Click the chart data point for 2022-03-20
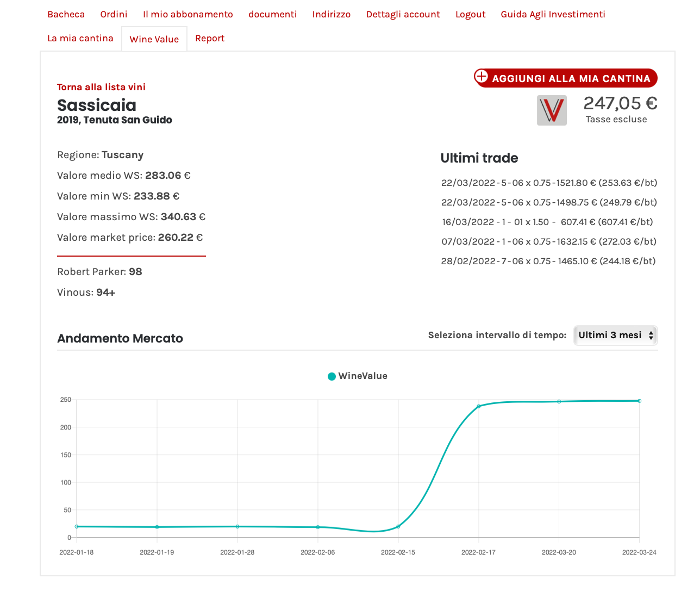Screen dimensions: 700x597 (559, 401)
